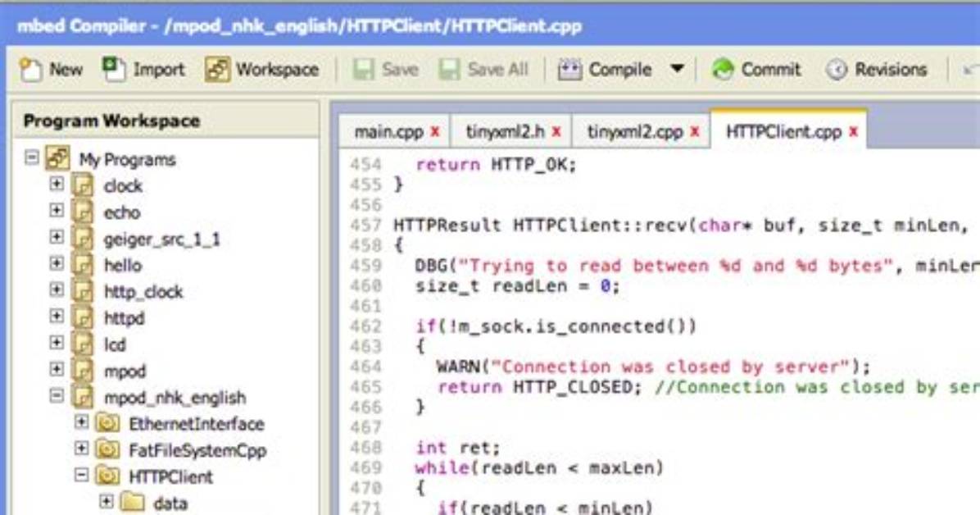The height and width of the screenshot is (515, 980).
Task: Click the httpd program icon
Action: pos(83,318)
